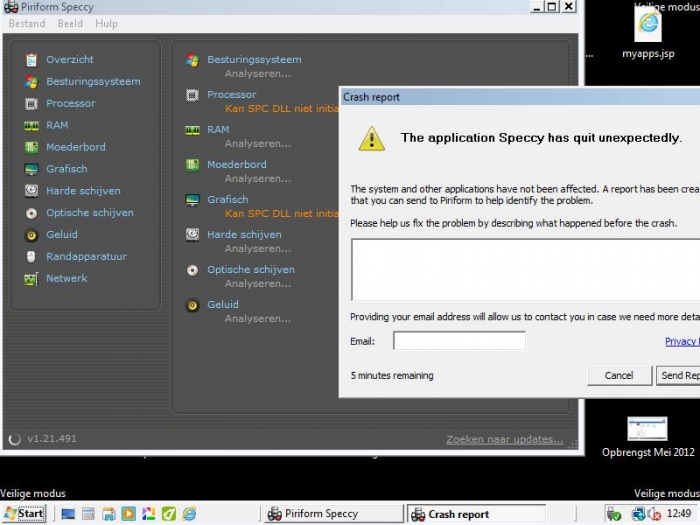The image size is (700, 525).
Task: Open the Privacy link in Crash report
Action: click(x=682, y=342)
